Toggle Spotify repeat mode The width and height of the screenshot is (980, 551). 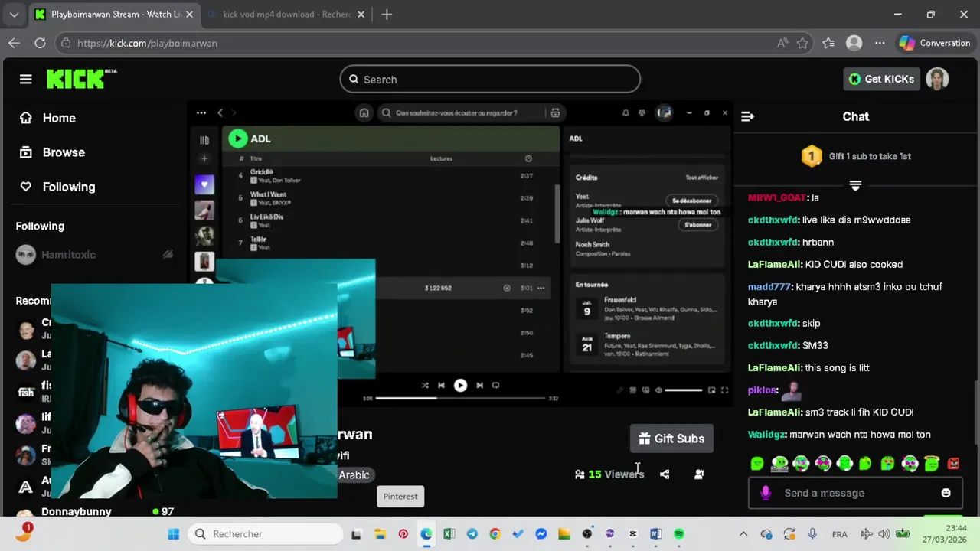(495, 386)
